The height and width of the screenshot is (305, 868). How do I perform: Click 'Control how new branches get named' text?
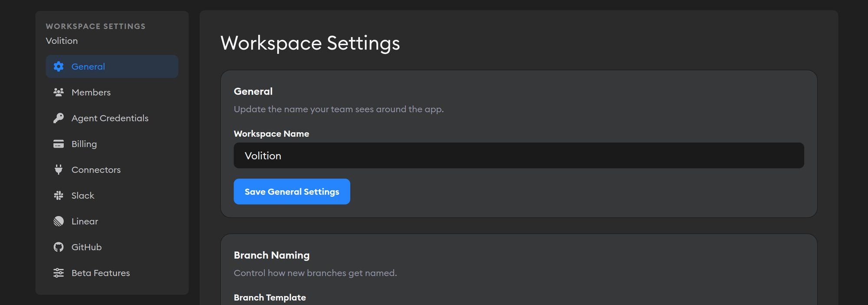315,273
